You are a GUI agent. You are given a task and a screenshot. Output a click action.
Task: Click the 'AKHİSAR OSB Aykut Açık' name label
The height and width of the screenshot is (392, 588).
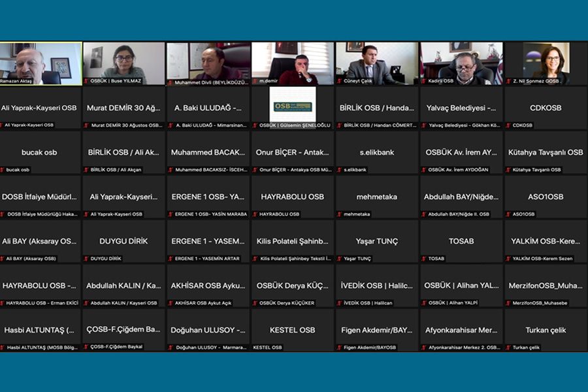(x=203, y=303)
